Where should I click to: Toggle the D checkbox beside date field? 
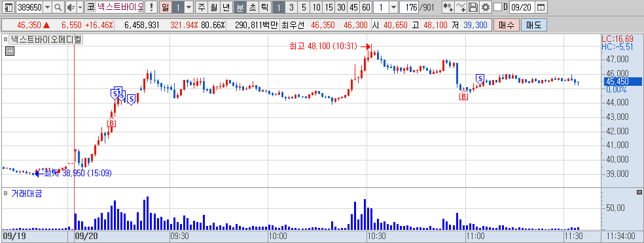497,7
